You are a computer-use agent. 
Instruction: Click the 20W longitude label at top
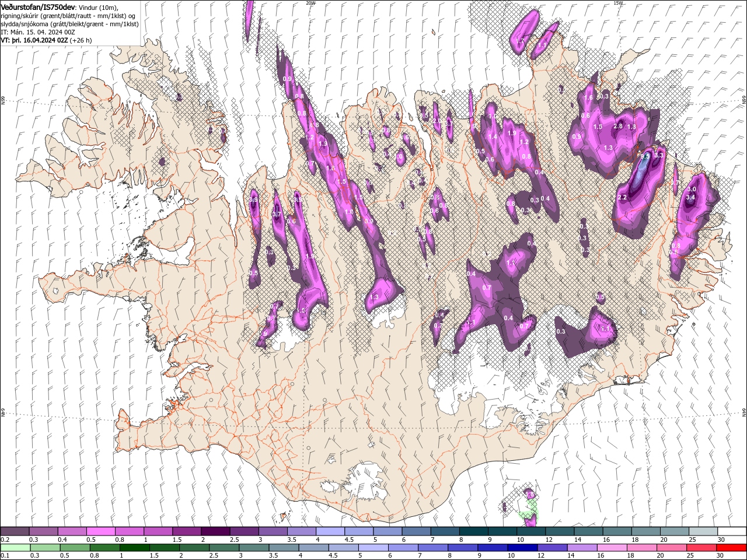pyautogui.click(x=310, y=3)
